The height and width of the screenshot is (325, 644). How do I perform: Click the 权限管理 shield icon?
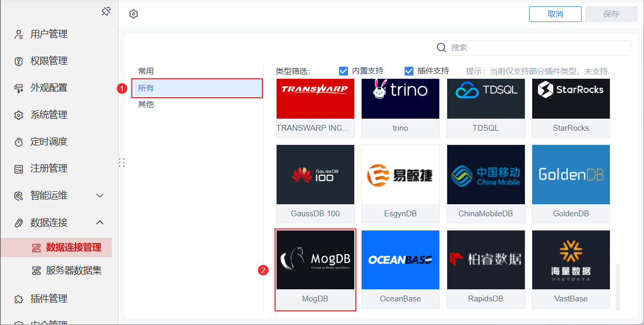point(19,61)
